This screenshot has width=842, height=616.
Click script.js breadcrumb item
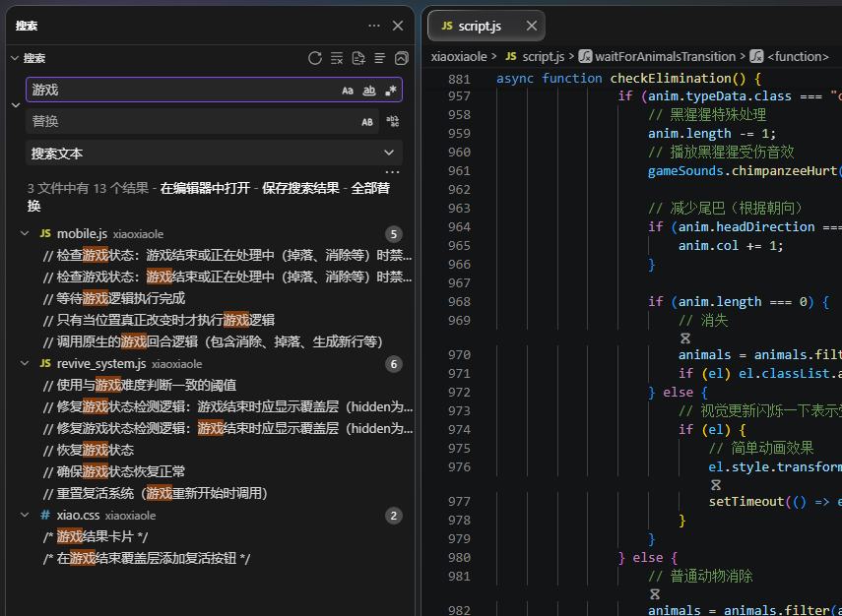pos(543,56)
